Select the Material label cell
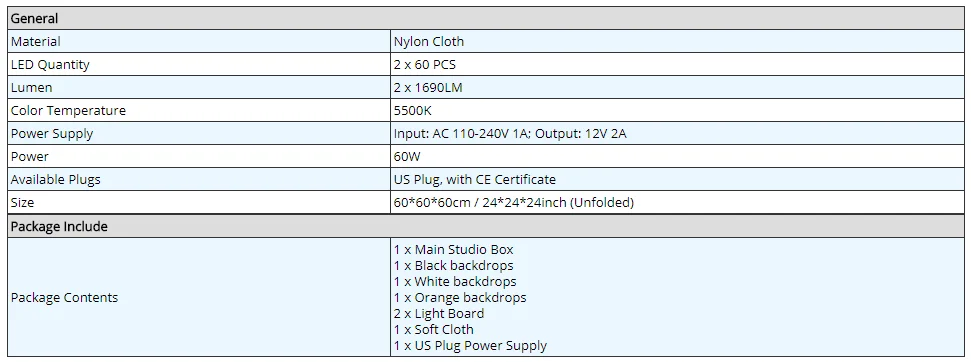Viewport: 971px width, 362px height. tap(199, 41)
